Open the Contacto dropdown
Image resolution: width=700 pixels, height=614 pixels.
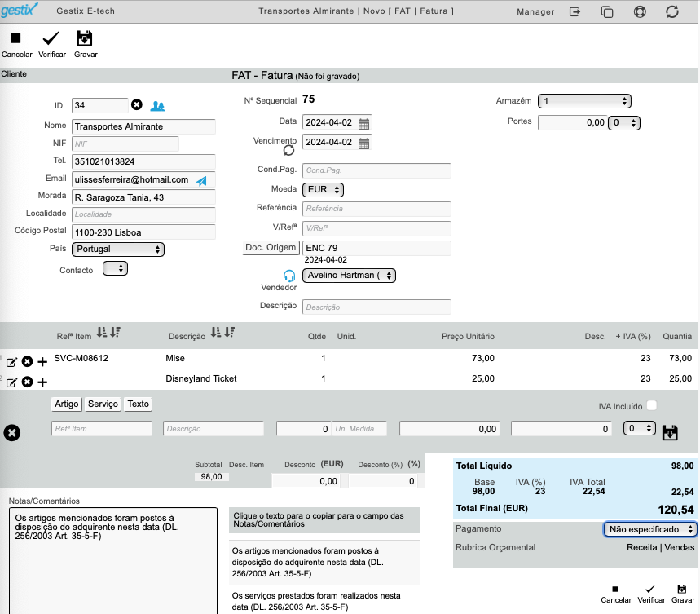115,268
